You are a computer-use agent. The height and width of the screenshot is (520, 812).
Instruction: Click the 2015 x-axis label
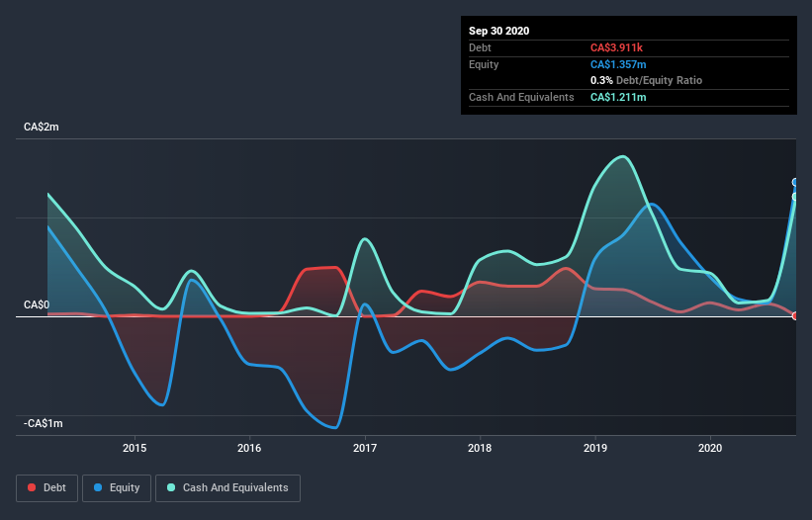(x=135, y=448)
